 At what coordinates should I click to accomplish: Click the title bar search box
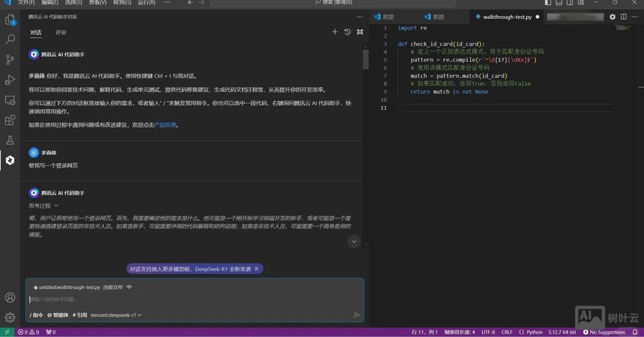click(x=333, y=3)
